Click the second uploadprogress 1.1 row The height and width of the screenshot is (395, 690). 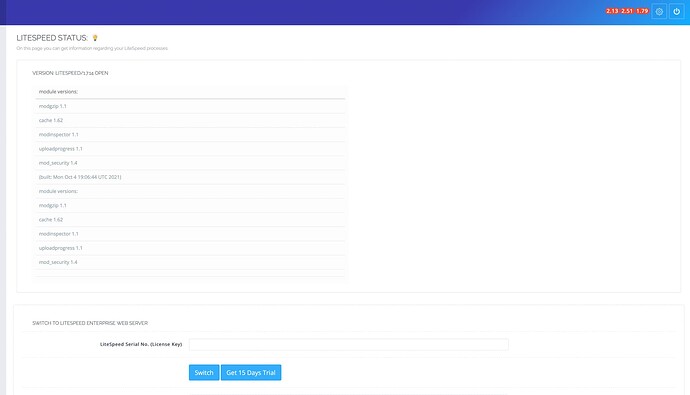click(190, 248)
